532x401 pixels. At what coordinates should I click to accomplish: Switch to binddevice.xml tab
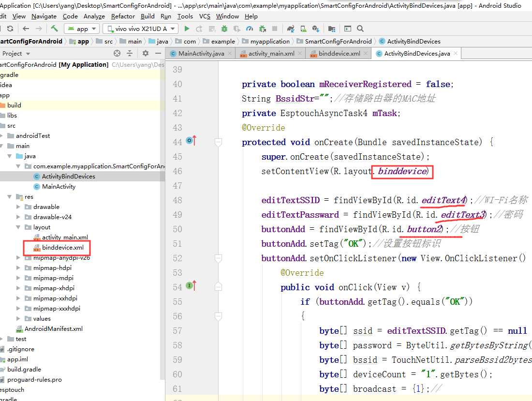click(x=340, y=54)
